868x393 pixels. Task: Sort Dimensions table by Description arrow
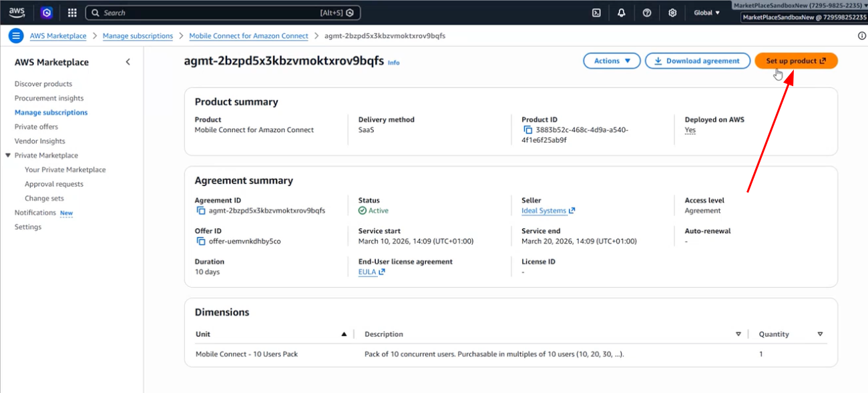[738, 334]
